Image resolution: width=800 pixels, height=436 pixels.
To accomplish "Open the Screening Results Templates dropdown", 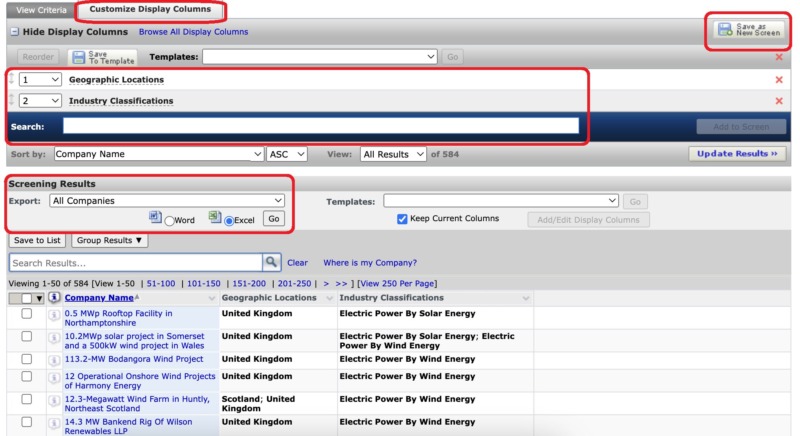I will (x=501, y=201).
